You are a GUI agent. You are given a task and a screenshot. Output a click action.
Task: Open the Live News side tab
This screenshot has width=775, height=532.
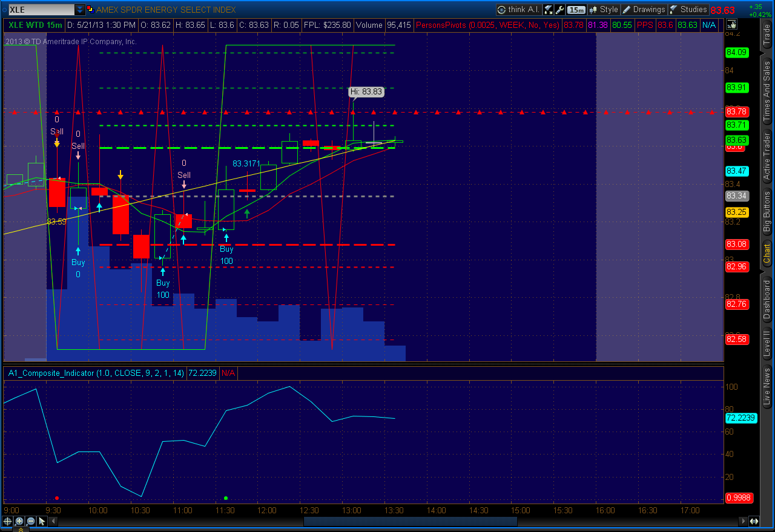[767, 386]
